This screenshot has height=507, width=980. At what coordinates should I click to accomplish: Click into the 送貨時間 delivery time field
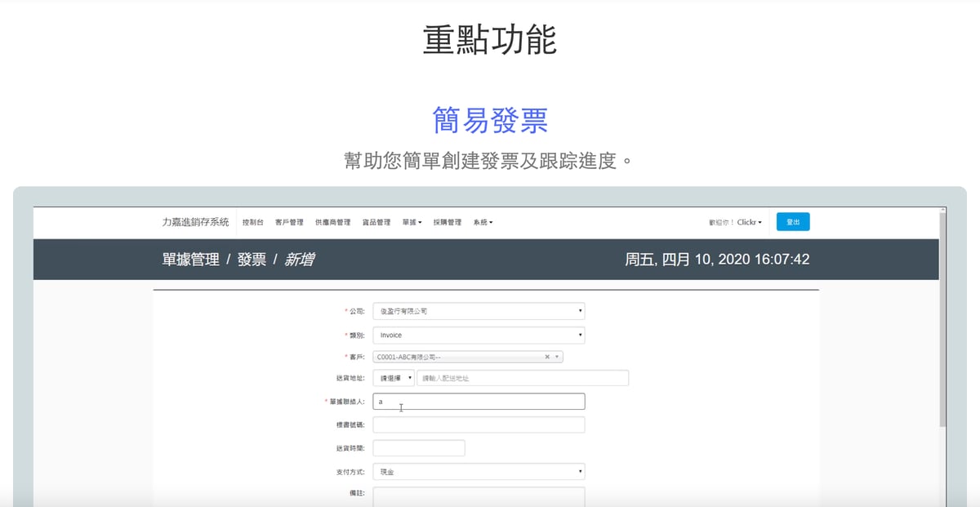(x=418, y=448)
